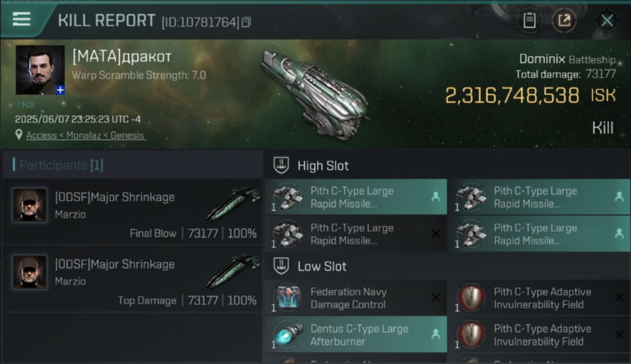This screenshot has width=631, height=364.
Task: Click the Dominix ship image
Action: pos(315,91)
